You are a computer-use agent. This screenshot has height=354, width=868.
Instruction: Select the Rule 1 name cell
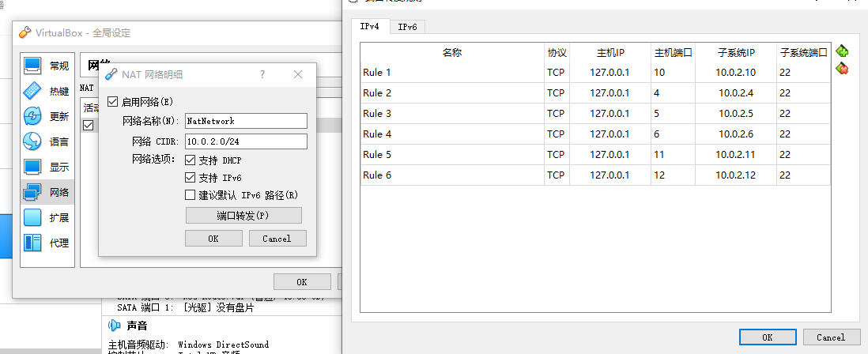pyautogui.click(x=452, y=73)
